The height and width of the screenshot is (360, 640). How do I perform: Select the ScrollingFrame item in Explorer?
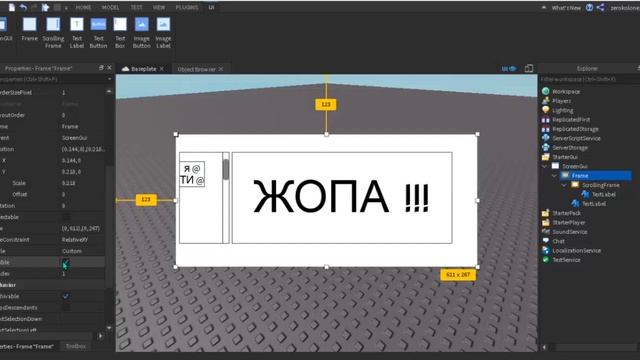click(600, 185)
